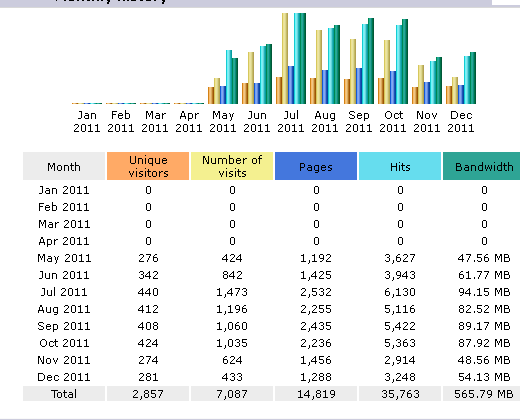520x420 pixels.
Task: Click the Aug 2011 chart bar group
Action: pos(325,64)
